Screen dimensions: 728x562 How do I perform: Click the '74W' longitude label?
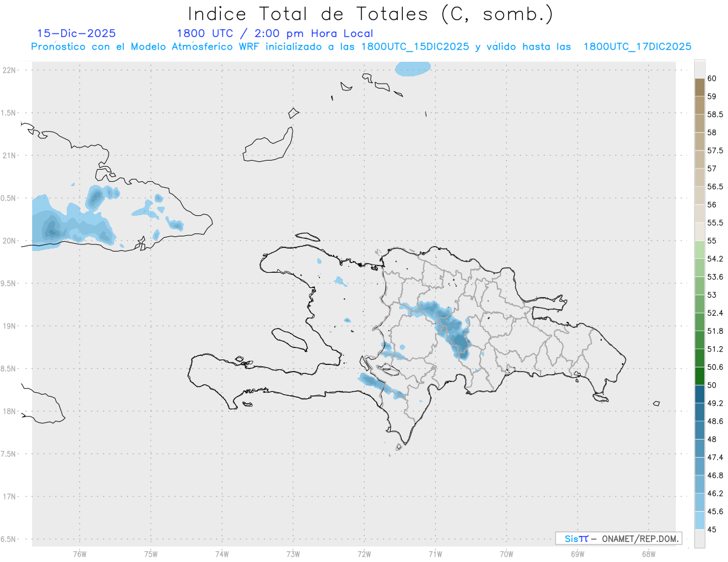pyautogui.click(x=222, y=554)
